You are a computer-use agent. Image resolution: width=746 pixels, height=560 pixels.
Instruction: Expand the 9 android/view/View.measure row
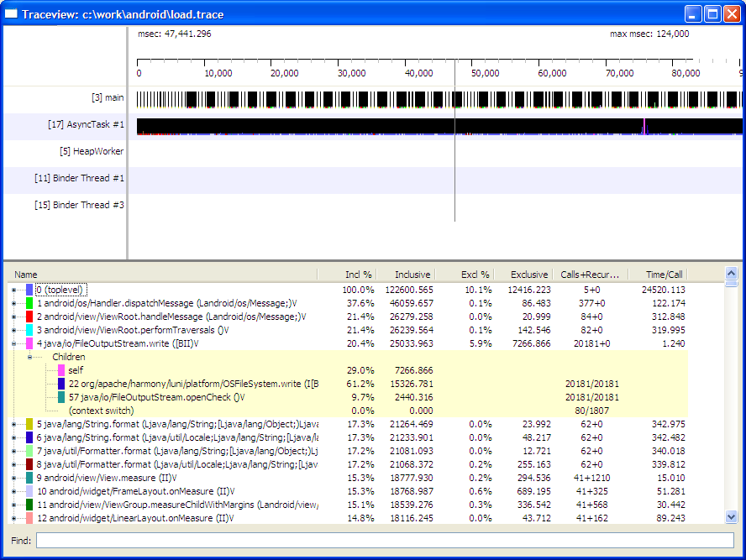pyautogui.click(x=13, y=478)
